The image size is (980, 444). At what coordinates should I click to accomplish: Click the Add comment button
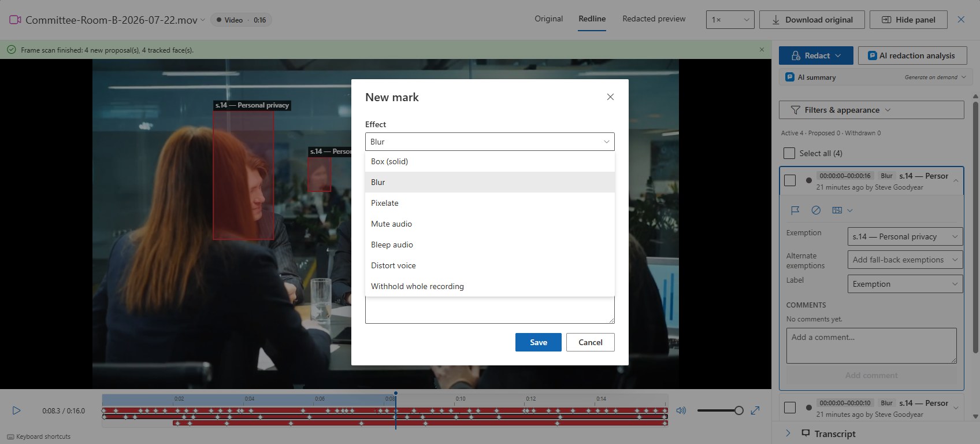tap(871, 375)
